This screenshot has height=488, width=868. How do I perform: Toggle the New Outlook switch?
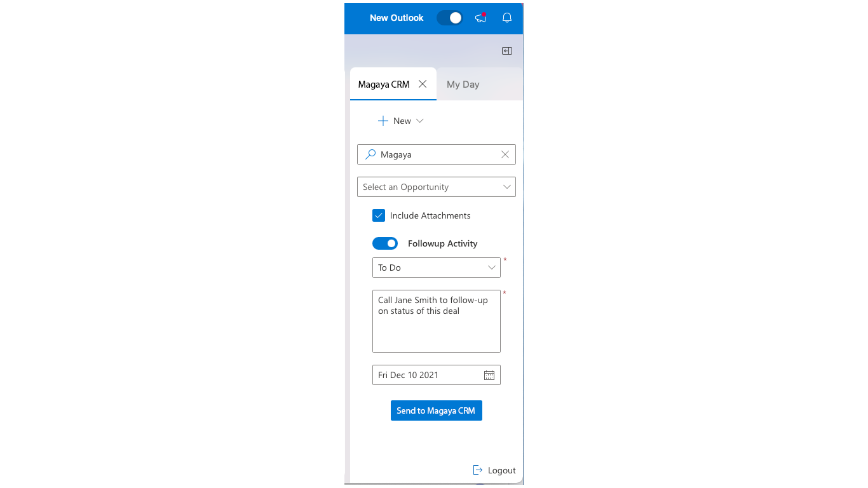[x=450, y=18]
